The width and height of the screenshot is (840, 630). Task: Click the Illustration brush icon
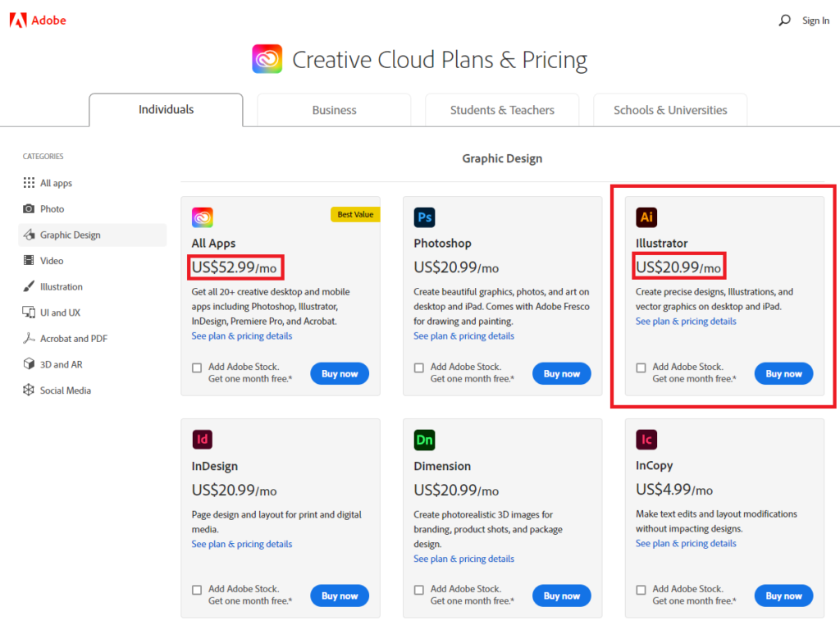29,286
